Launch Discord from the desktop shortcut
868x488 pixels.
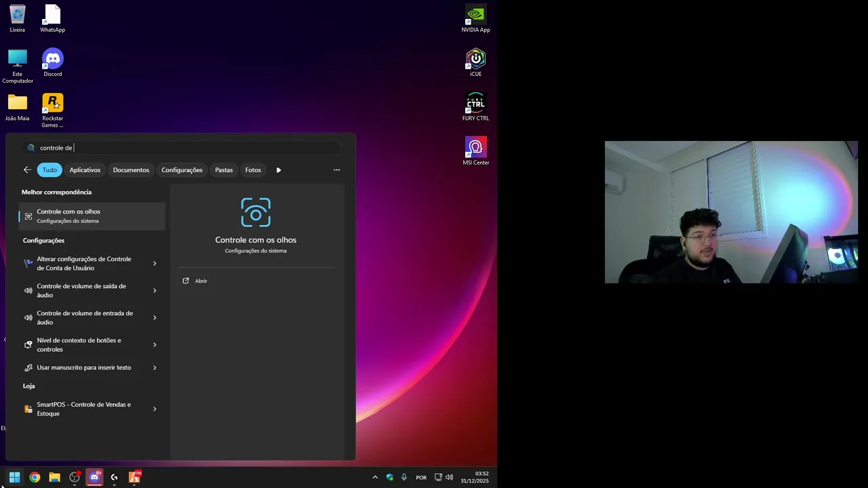pos(52,62)
